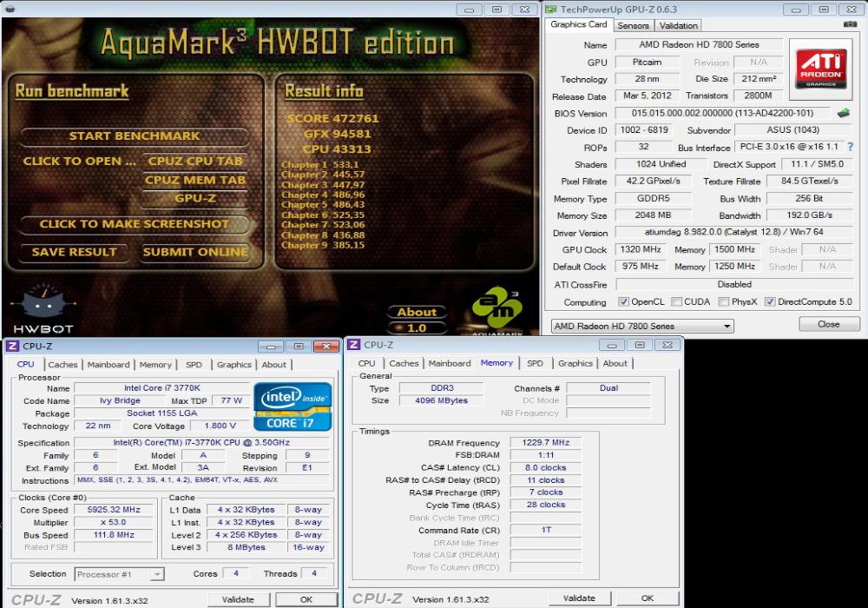This screenshot has height=608, width=868.
Task: Click Validate in the CPU-Z CPU window
Action: [238, 599]
